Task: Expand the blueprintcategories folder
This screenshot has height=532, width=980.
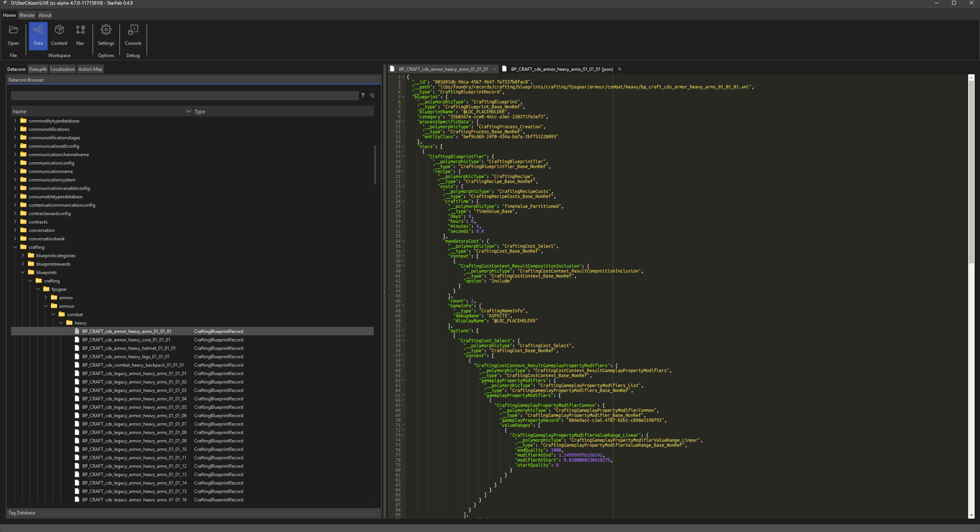Action: [x=23, y=256]
